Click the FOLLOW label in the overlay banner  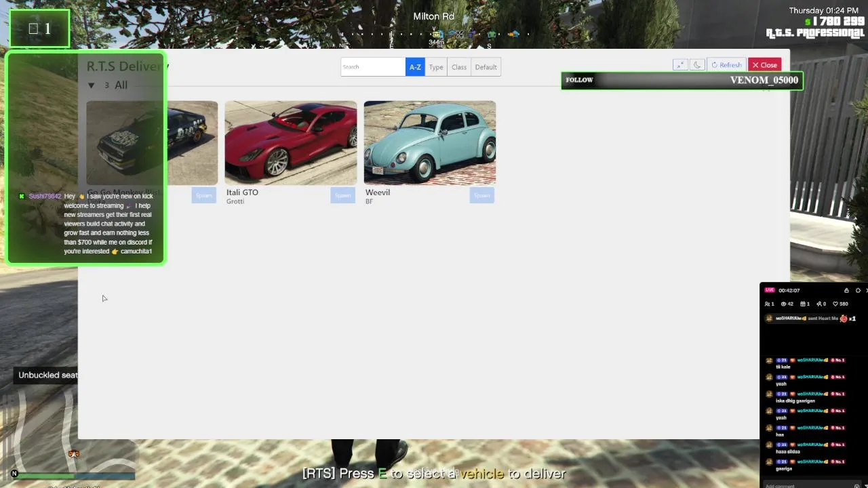coord(579,80)
